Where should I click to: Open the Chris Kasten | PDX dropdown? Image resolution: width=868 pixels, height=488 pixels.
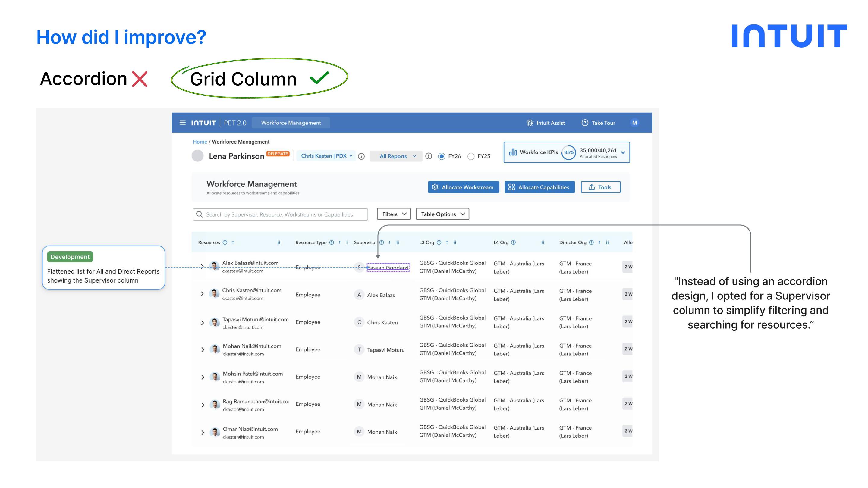click(326, 156)
